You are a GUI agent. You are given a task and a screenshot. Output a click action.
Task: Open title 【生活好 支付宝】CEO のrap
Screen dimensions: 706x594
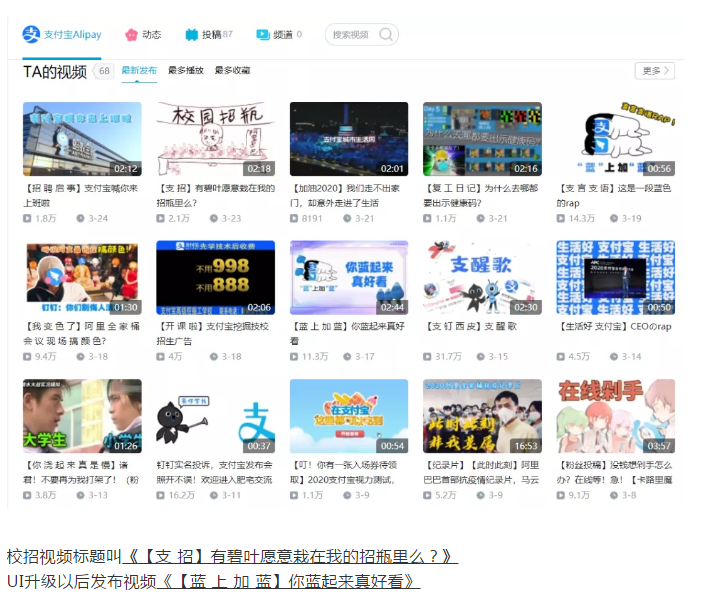coord(614,326)
